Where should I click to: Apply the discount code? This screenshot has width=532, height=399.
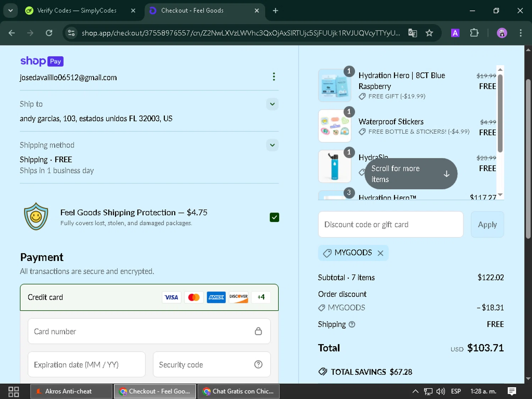487,225
